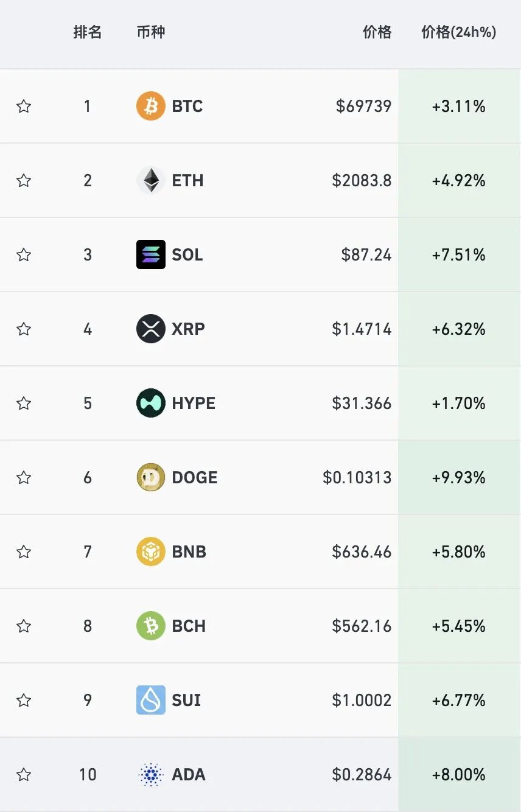Viewport: 521px width, 812px height.
Task: Sort by the 价格 column header
Action: (377, 32)
